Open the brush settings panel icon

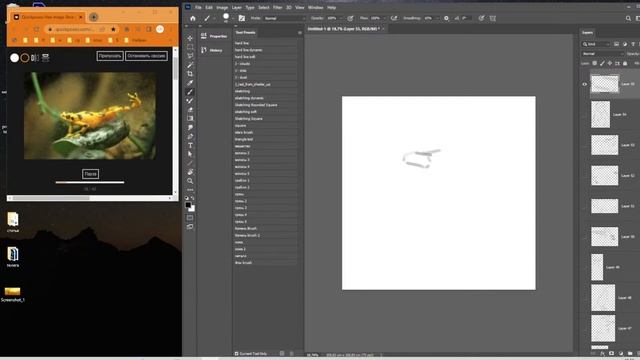242,18
